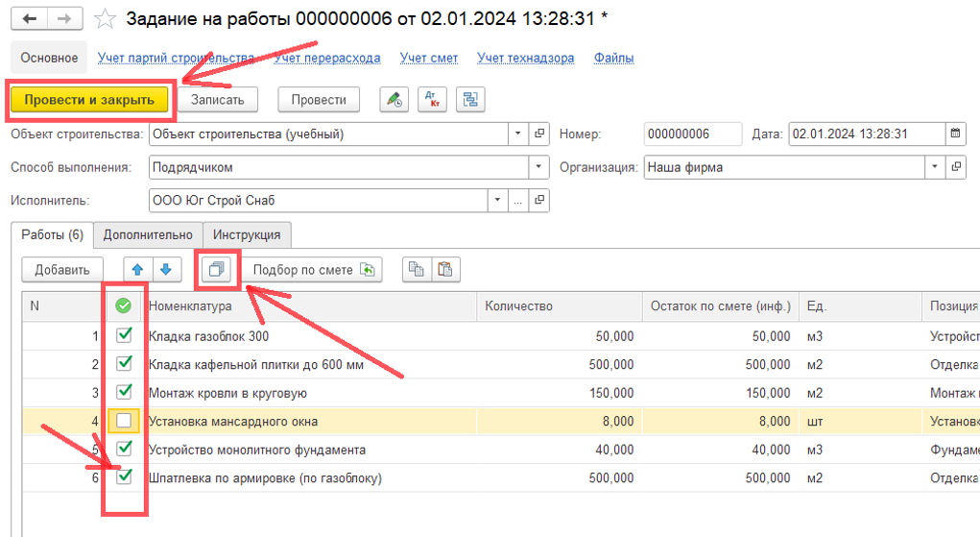This screenshot has width=980, height=537.
Task: Switch to the Дополнительно tab
Action: point(148,234)
